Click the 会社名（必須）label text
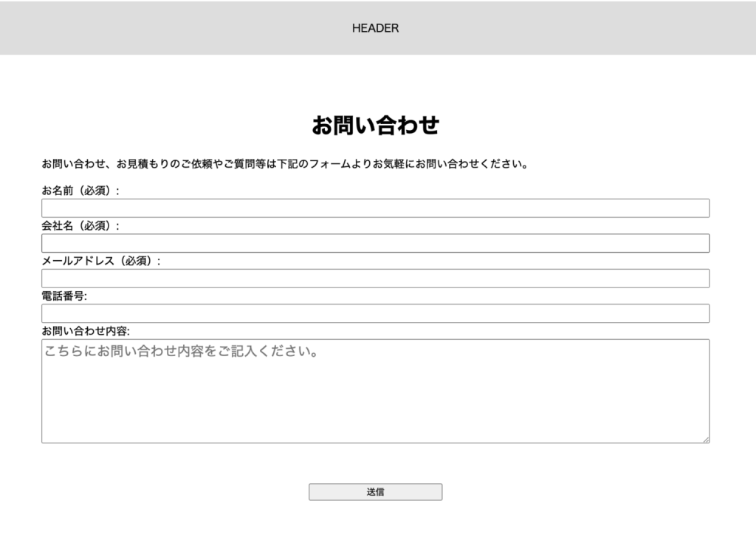This screenshot has width=756, height=535. [x=80, y=226]
